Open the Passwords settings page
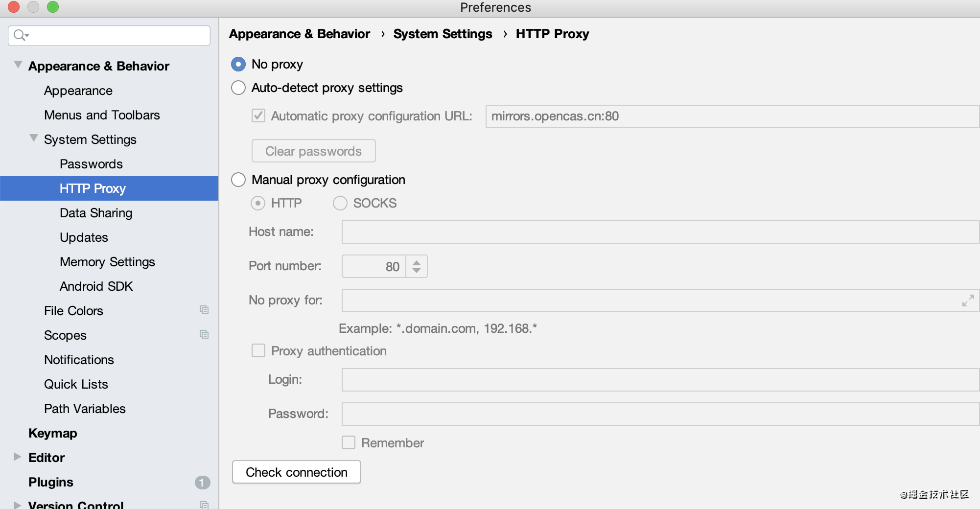Viewport: 980px width, 509px height. pos(91,164)
